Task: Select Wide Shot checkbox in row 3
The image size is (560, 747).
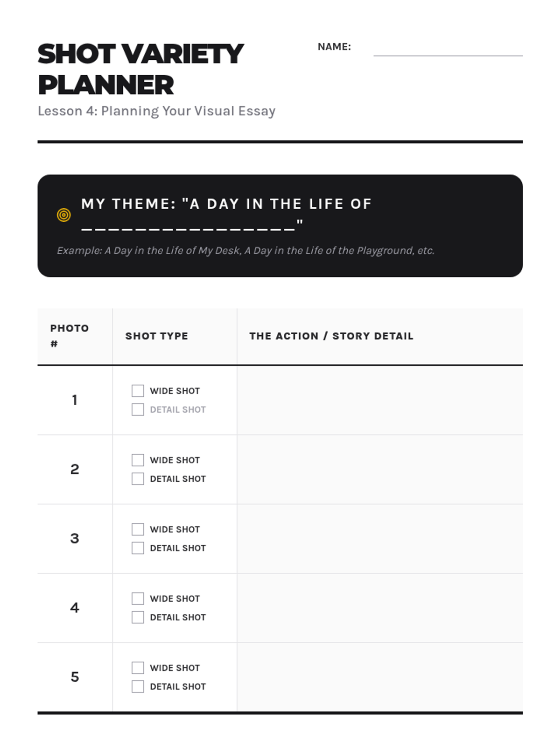Action: pos(138,529)
